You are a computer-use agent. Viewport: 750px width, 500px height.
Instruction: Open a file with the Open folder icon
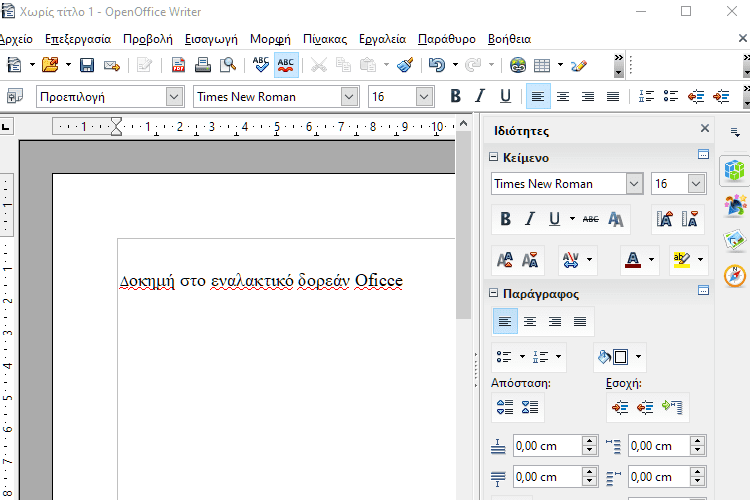click(x=50, y=65)
